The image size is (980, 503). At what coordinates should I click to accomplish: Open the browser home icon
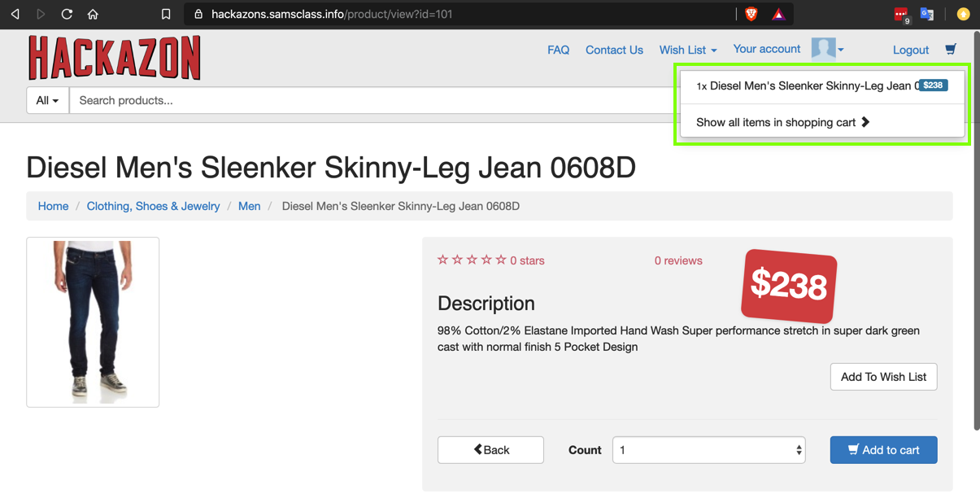tap(93, 14)
